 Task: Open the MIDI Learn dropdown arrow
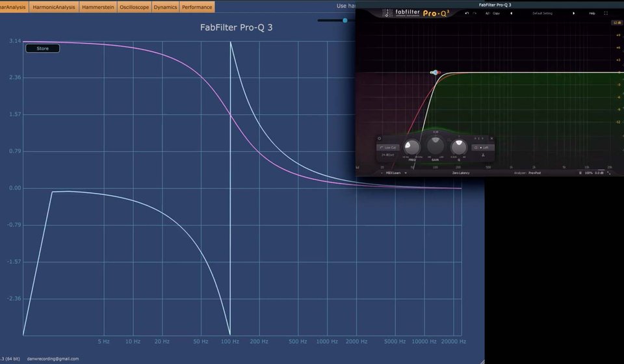click(x=406, y=173)
